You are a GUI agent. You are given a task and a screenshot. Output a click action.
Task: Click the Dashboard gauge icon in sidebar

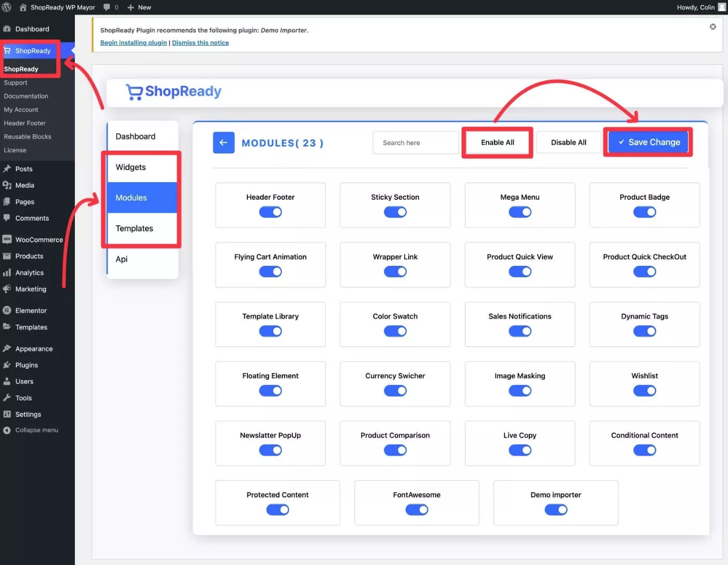tap(7, 29)
